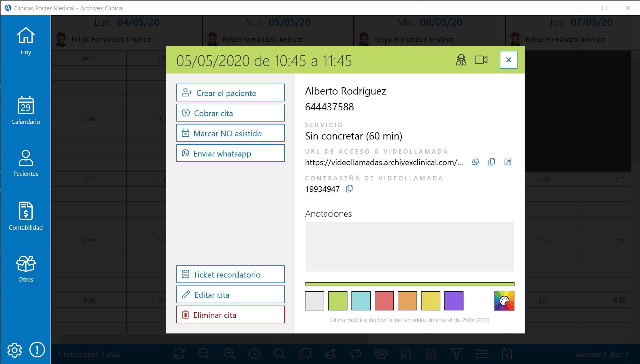Open the custom color palette picker
Viewport: 640px width, 364px height.
[x=504, y=301]
